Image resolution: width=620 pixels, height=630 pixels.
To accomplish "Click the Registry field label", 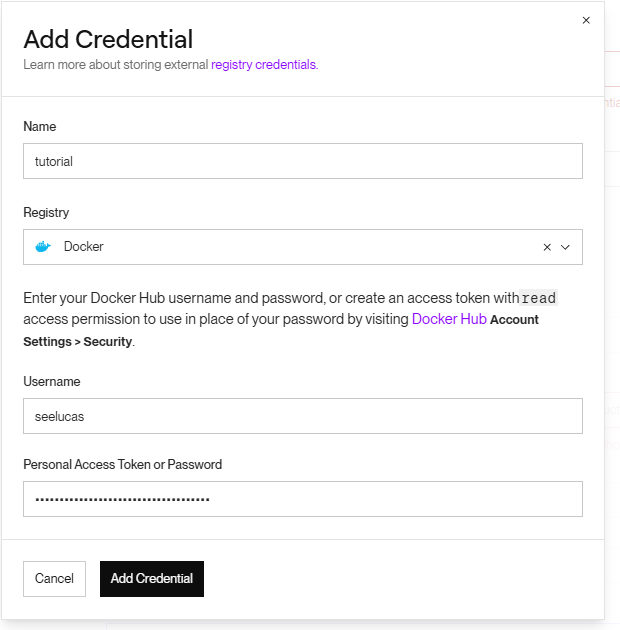I will pyautogui.click(x=46, y=213).
